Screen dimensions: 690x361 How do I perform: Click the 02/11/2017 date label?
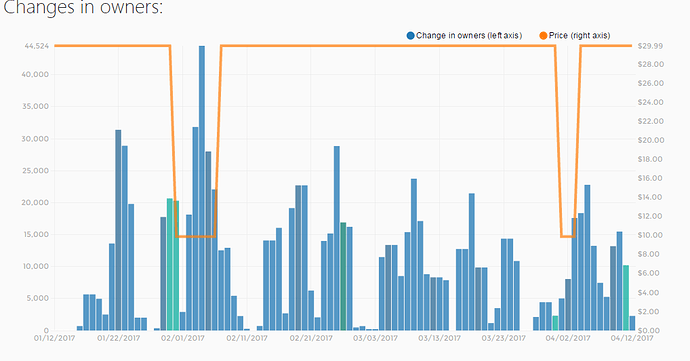coord(247,338)
